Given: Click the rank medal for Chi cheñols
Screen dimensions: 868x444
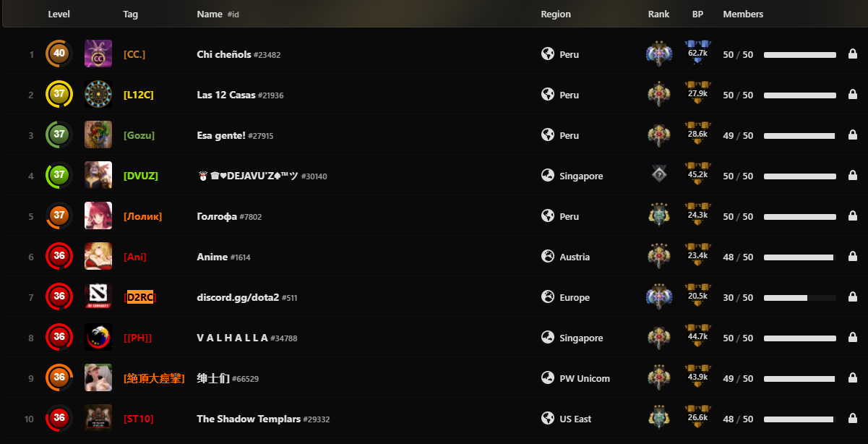Looking at the screenshot, I should click(658, 54).
